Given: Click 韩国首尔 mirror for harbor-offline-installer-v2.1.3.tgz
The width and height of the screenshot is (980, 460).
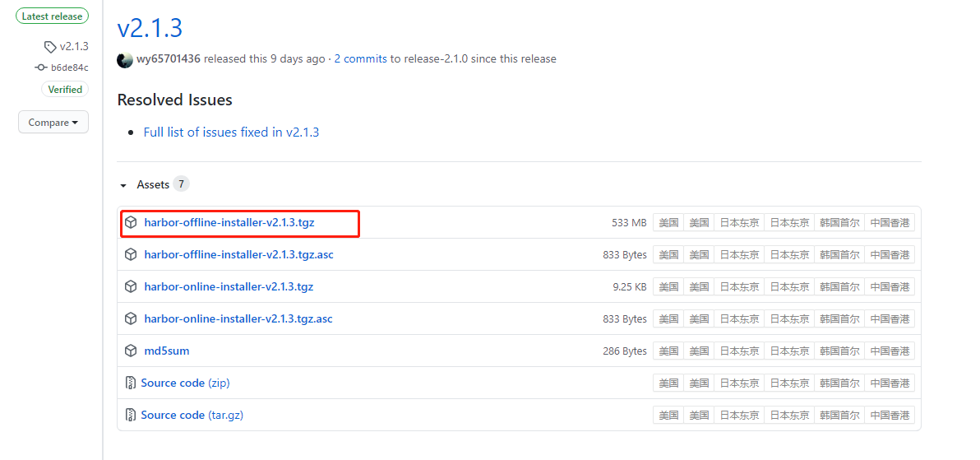Looking at the screenshot, I should [x=839, y=222].
